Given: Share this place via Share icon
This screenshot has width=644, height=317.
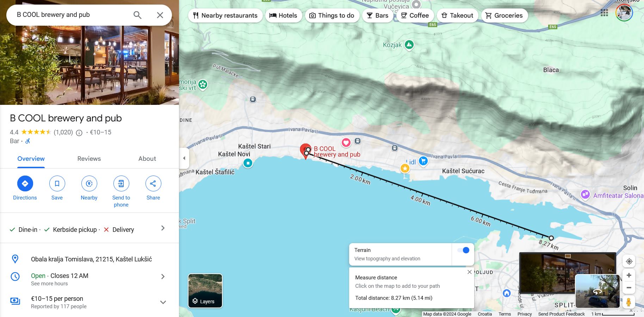Looking at the screenshot, I should [153, 184].
